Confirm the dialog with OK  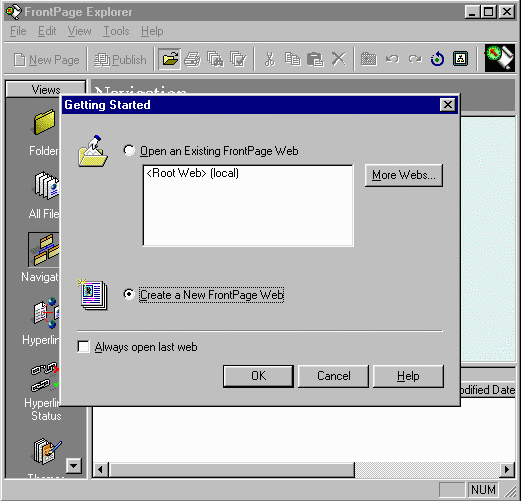click(258, 376)
